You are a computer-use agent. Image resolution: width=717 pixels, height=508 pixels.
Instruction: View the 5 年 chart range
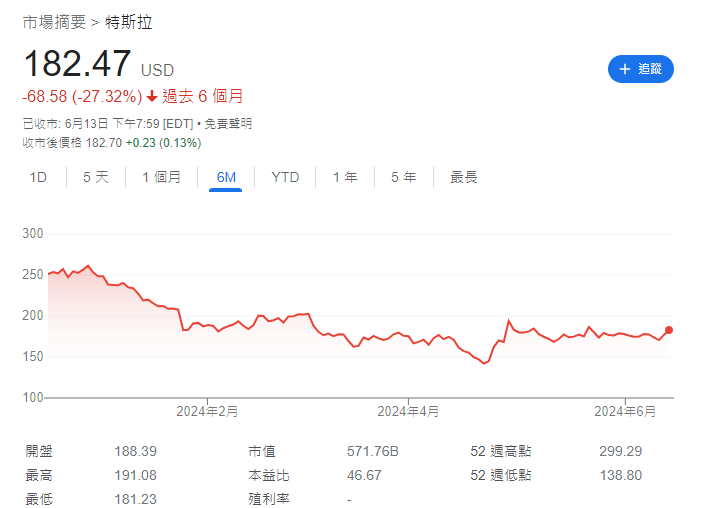pos(404,177)
